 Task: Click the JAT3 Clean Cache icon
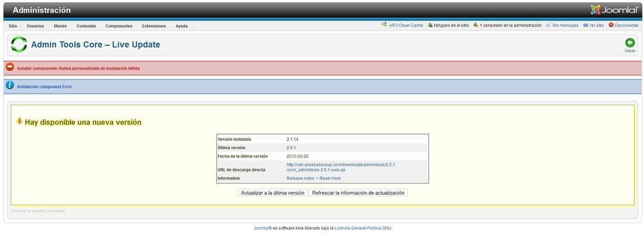pyautogui.click(x=384, y=25)
